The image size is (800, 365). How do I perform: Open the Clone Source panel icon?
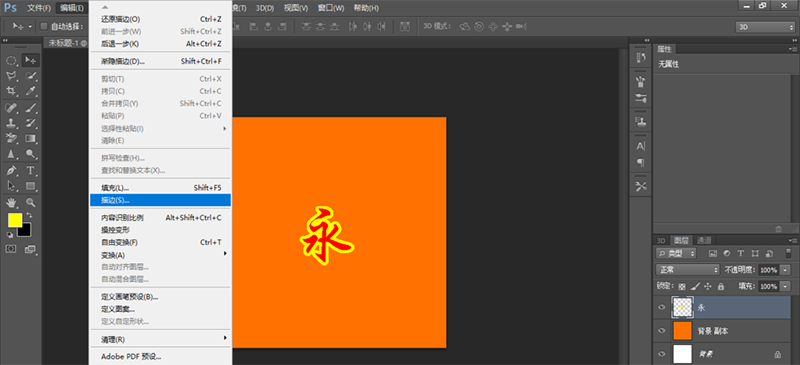[641, 121]
